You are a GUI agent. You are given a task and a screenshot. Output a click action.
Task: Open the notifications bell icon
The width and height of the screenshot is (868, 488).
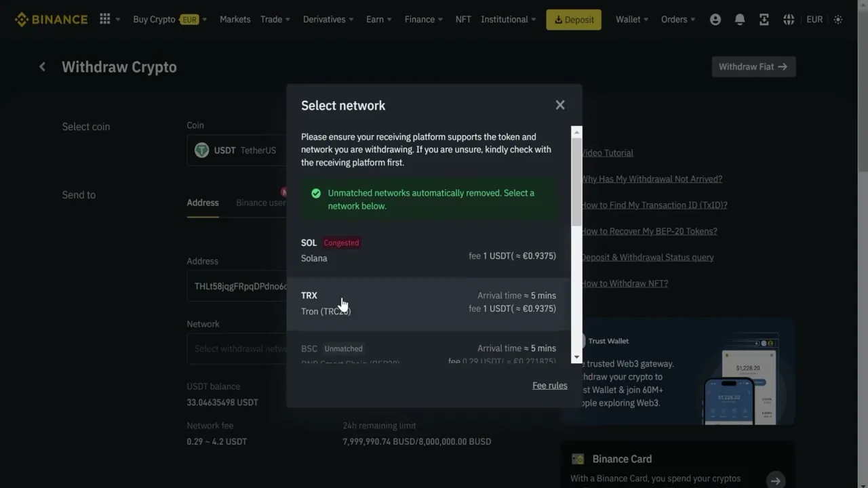(x=740, y=20)
